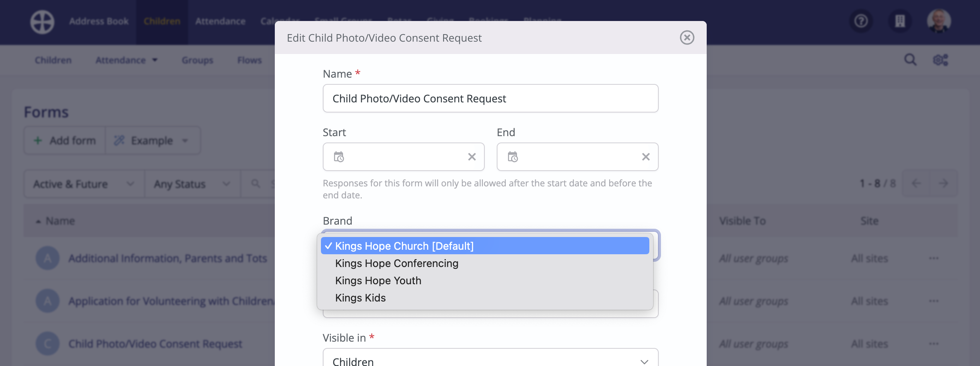Open module settings gear icon
Image resolution: width=980 pixels, height=366 pixels.
[940, 60]
